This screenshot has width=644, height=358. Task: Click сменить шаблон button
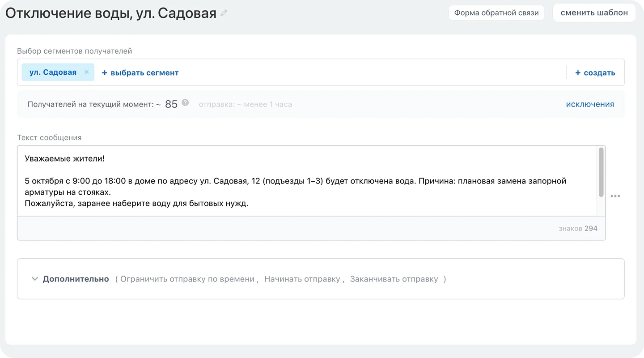(594, 13)
